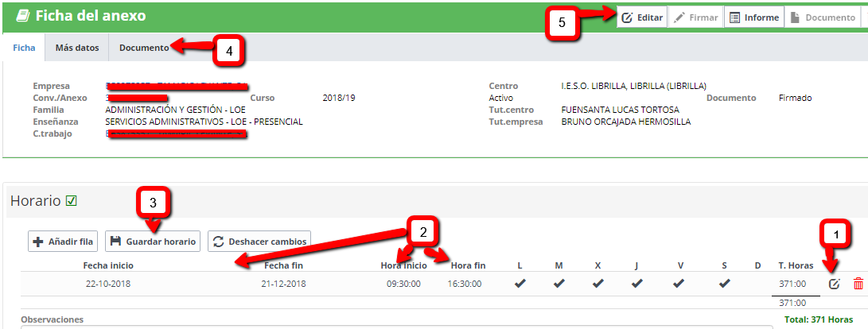This screenshot has height=329, width=868.
Task: Click the Editar button
Action: pos(641,17)
